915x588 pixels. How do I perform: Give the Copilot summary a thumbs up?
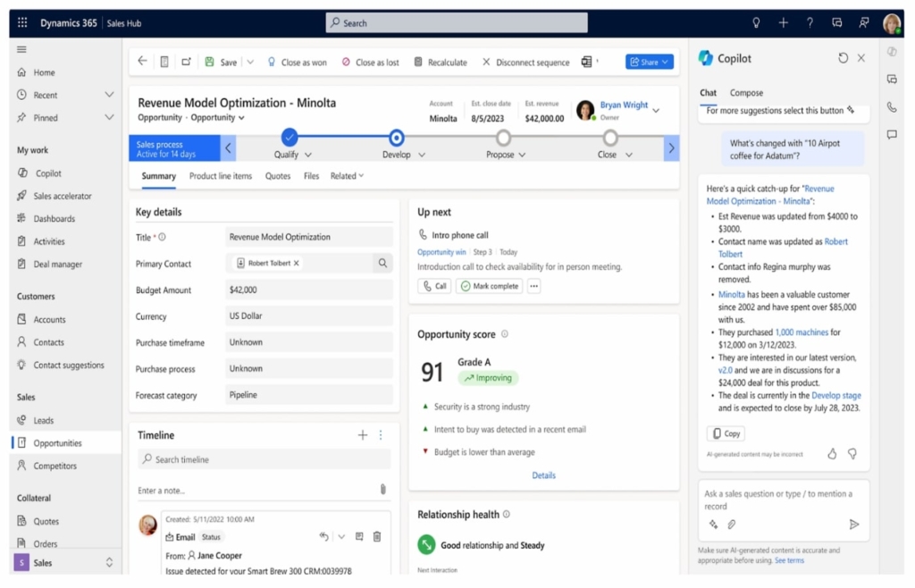(x=832, y=453)
